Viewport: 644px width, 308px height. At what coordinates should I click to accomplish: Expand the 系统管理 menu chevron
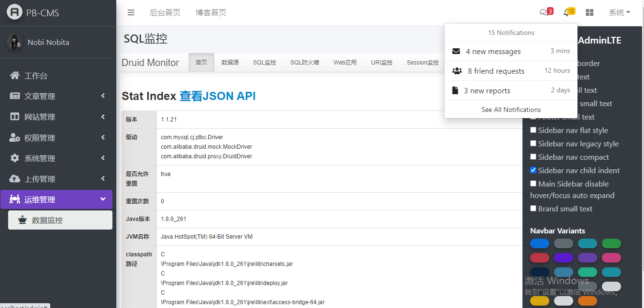(x=103, y=158)
